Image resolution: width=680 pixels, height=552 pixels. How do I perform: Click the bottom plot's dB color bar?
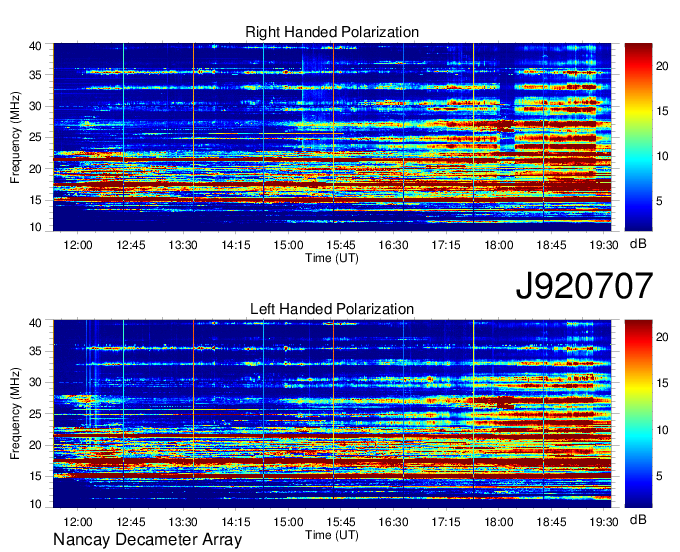tap(638, 414)
